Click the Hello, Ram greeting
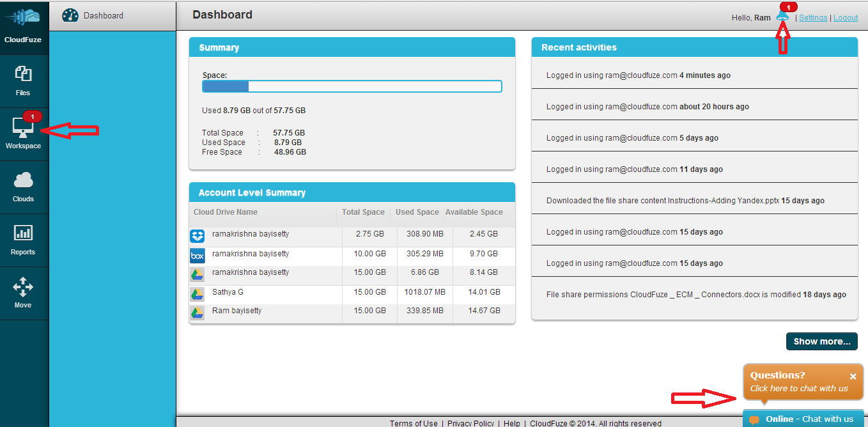868x427 pixels. (x=751, y=18)
